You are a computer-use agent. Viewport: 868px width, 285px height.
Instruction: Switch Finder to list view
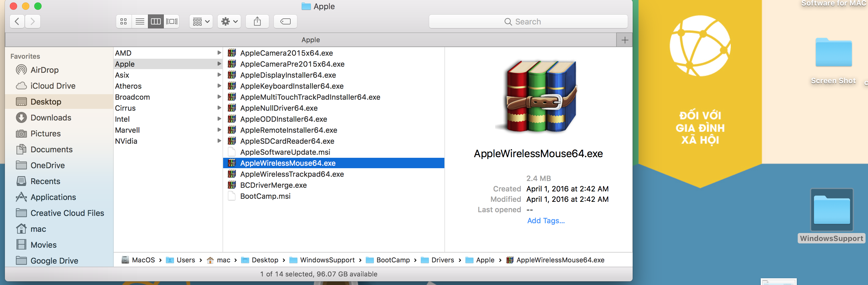click(140, 22)
